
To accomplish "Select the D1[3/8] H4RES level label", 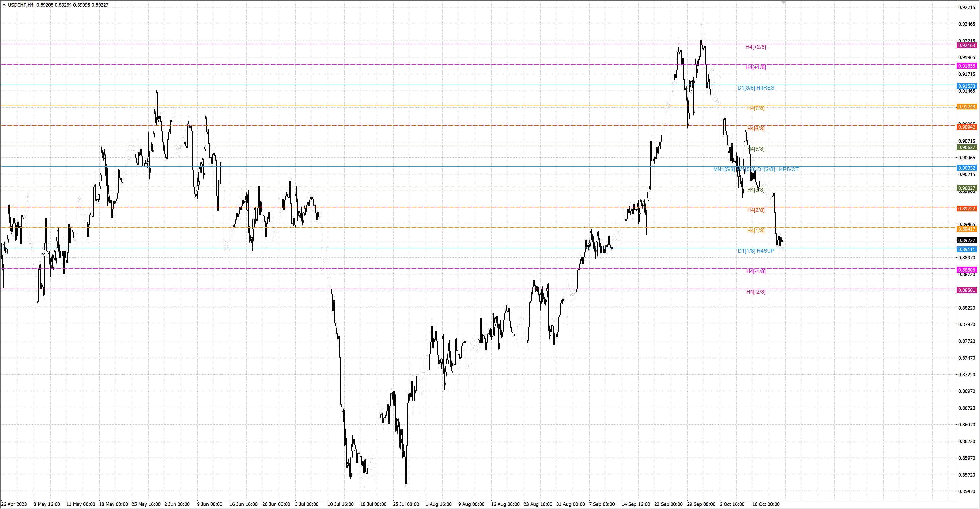I will coord(755,87).
